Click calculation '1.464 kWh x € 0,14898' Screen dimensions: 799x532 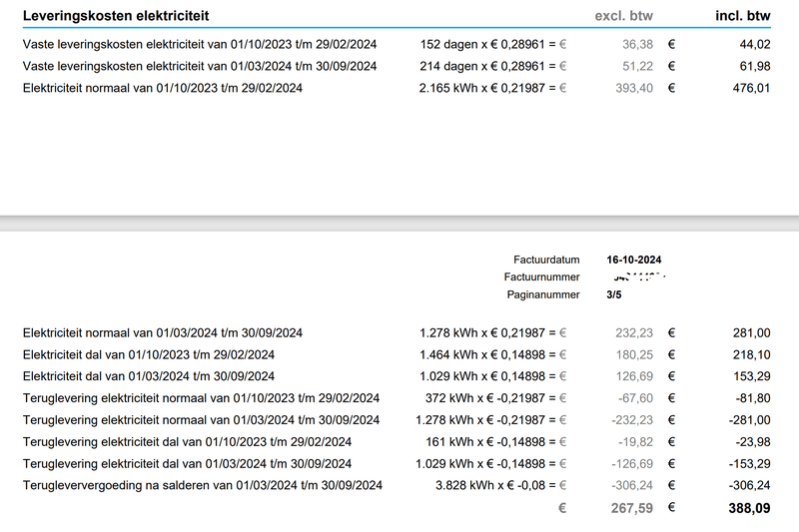482,355
